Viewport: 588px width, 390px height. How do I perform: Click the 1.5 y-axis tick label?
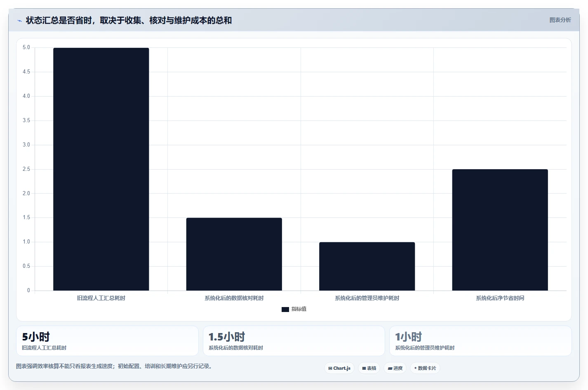(x=26, y=217)
